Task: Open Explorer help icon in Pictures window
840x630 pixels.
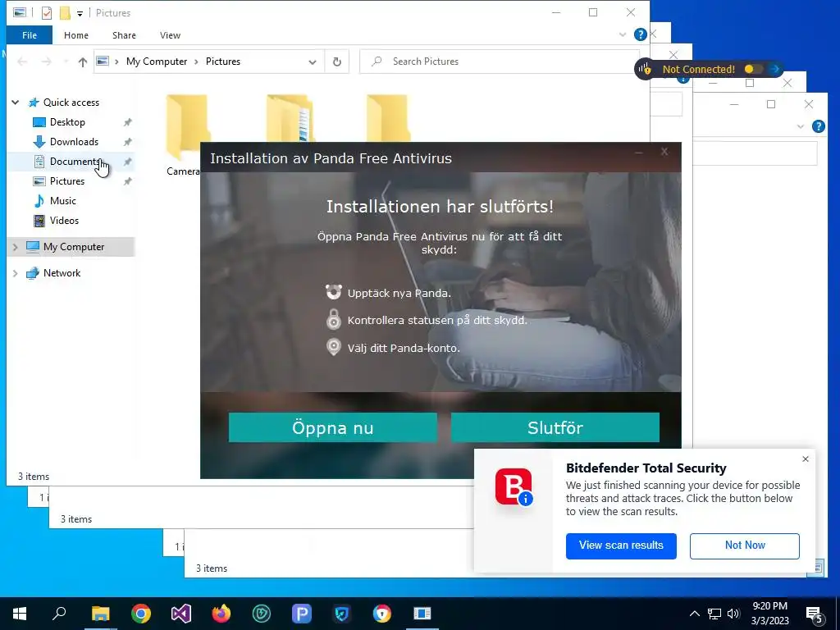Action: 640,34
